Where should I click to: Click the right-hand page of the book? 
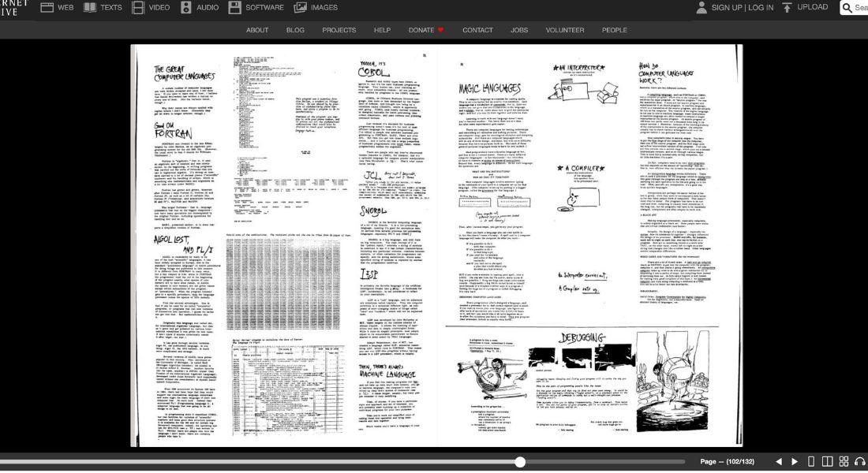[589, 244]
